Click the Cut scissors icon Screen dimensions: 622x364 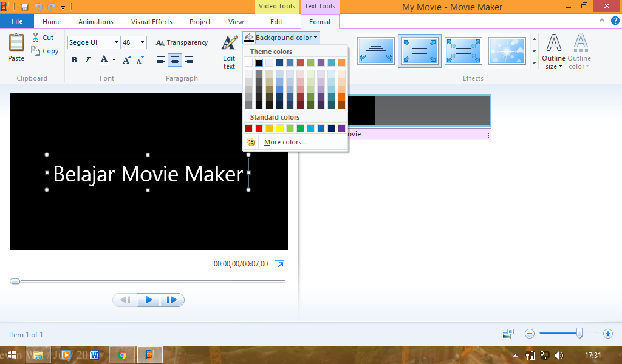tap(36, 38)
